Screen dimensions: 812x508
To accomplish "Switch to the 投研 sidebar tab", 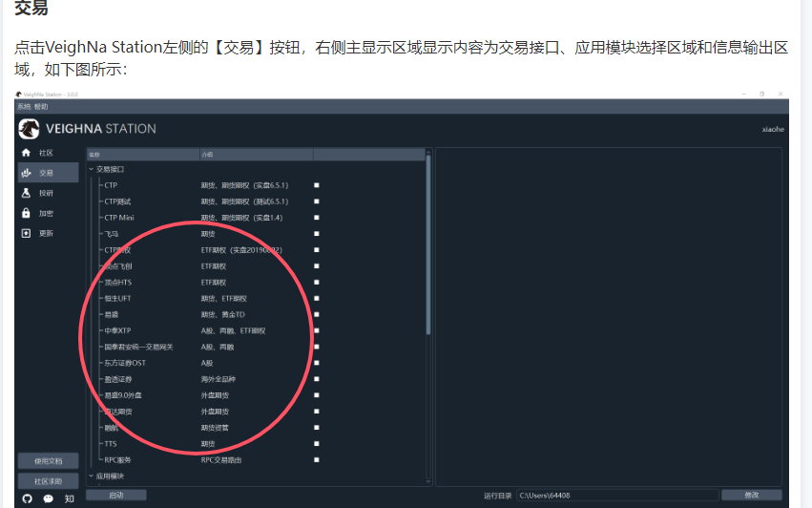I will tap(48, 193).
